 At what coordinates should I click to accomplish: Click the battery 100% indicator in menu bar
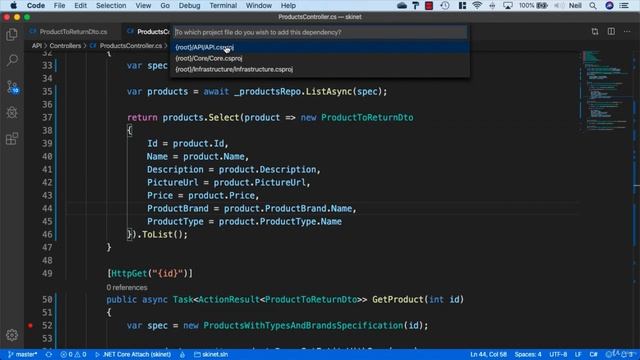pyautogui.click(x=533, y=5)
